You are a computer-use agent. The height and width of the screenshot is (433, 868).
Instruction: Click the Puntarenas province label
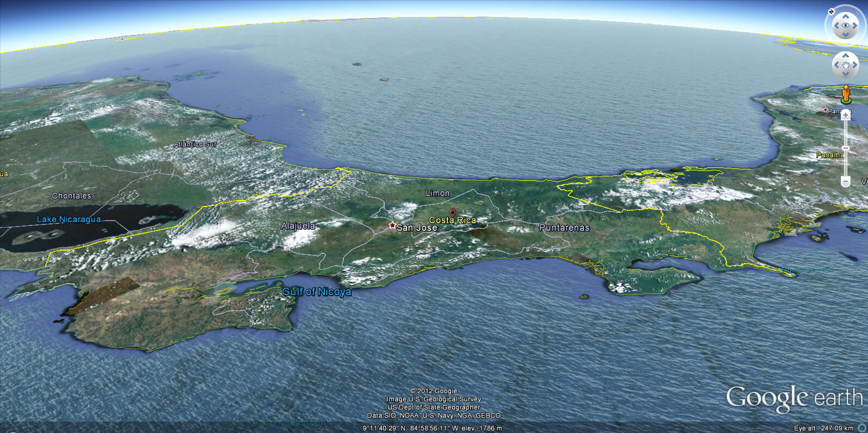click(564, 228)
